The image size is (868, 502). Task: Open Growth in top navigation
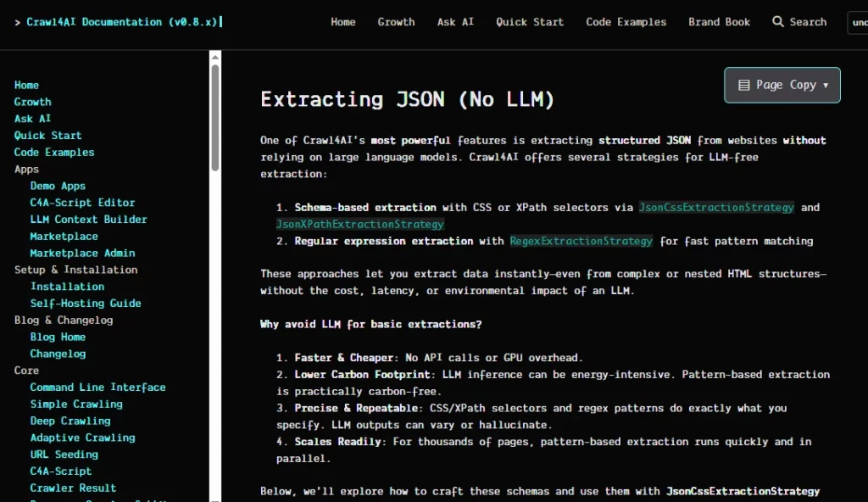pos(396,21)
